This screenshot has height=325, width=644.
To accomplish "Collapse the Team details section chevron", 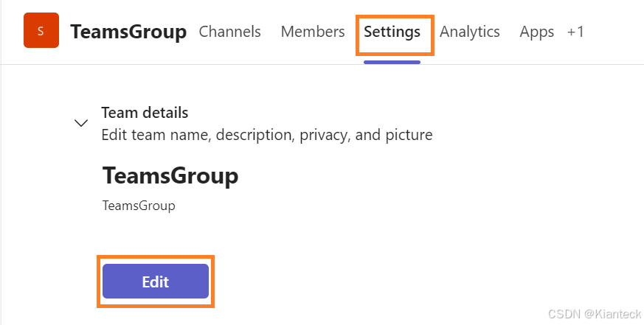I will (81, 122).
